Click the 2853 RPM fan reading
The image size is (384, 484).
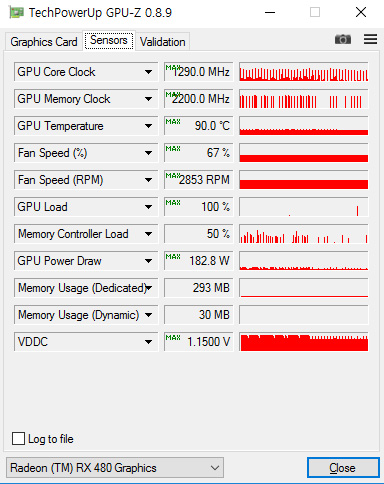[x=199, y=180]
